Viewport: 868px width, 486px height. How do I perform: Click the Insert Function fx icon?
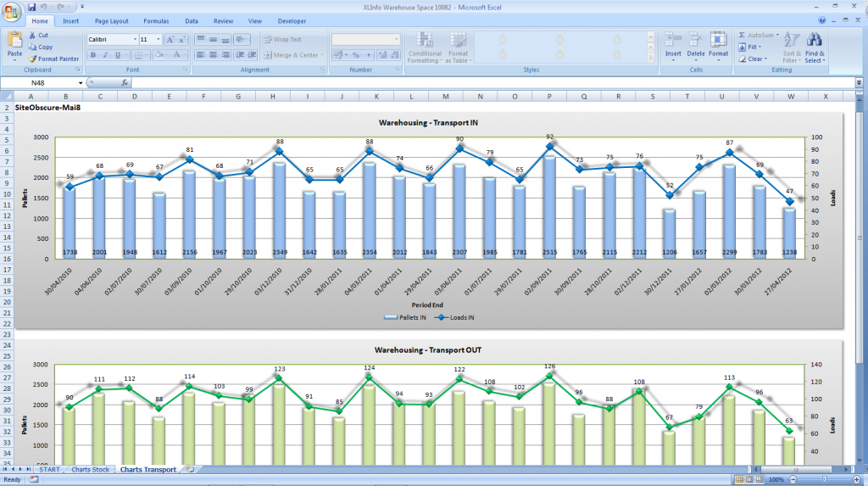(x=125, y=83)
